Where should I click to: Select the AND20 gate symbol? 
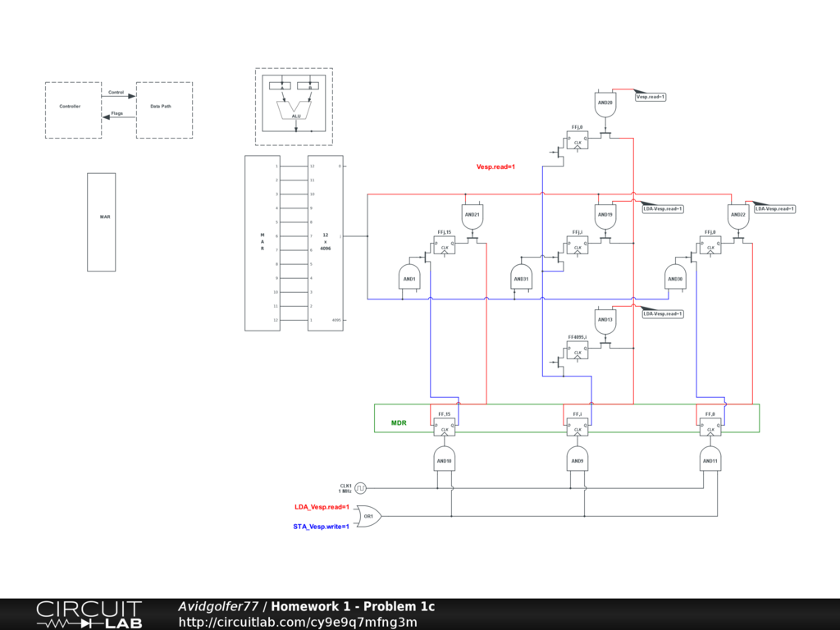pos(605,104)
